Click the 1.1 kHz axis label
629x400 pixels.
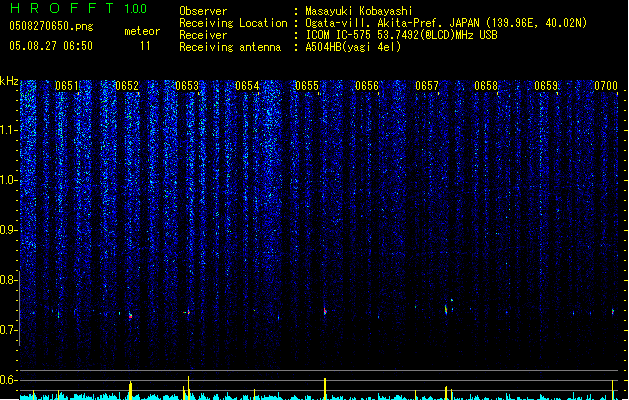[9, 130]
